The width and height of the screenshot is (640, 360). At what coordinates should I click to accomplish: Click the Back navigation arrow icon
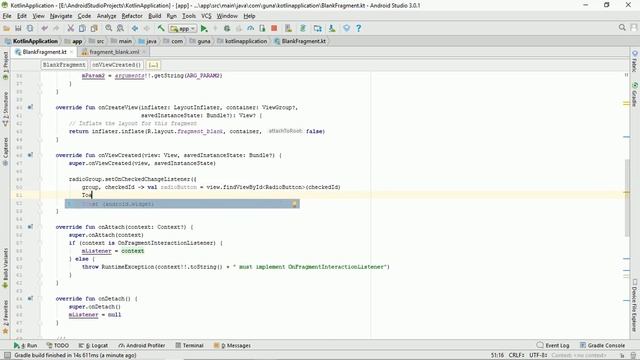135,28
